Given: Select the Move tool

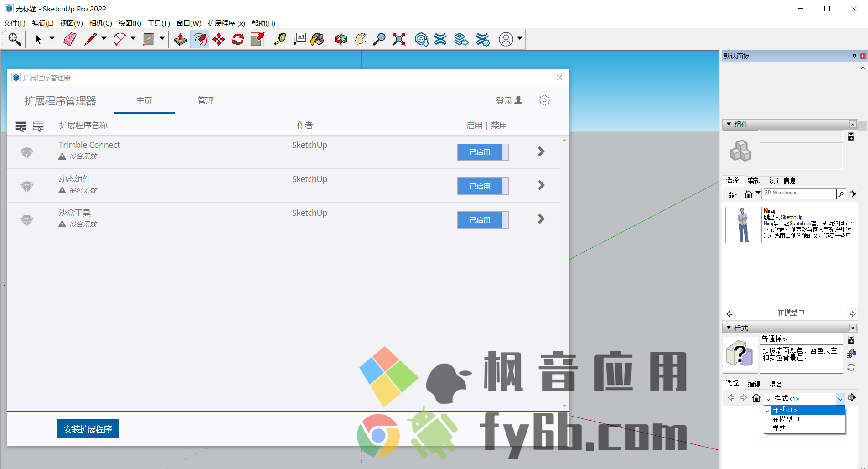Looking at the screenshot, I should [219, 39].
